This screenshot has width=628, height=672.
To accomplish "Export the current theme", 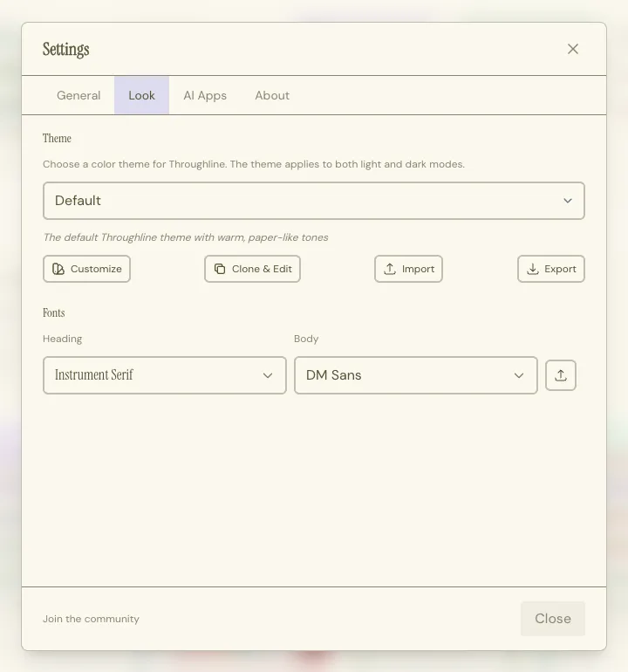I will tap(551, 269).
